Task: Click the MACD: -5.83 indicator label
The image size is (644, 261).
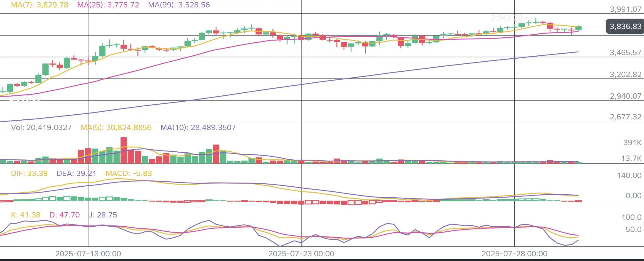Action: pos(129,173)
